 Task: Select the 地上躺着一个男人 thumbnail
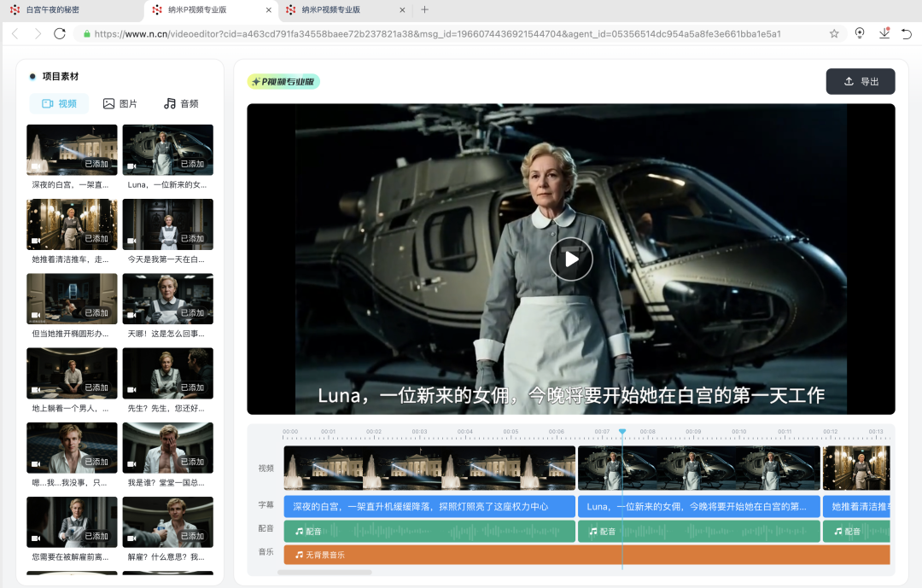click(x=72, y=374)
